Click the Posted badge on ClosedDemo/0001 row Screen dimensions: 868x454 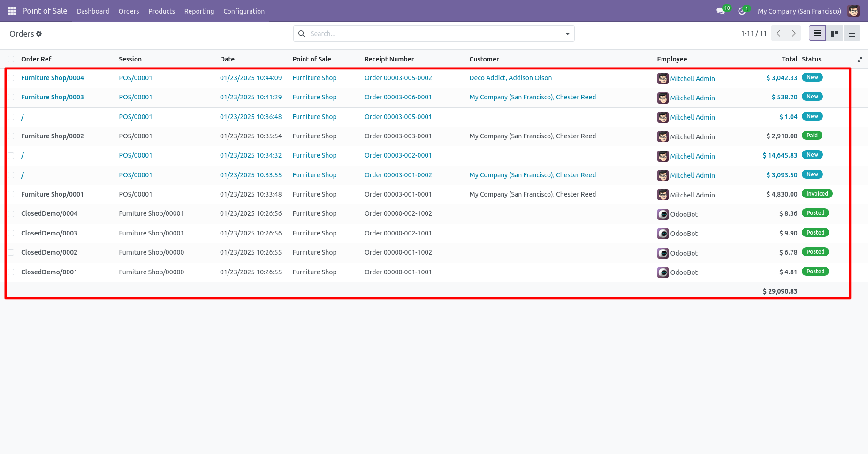point(815,272)
